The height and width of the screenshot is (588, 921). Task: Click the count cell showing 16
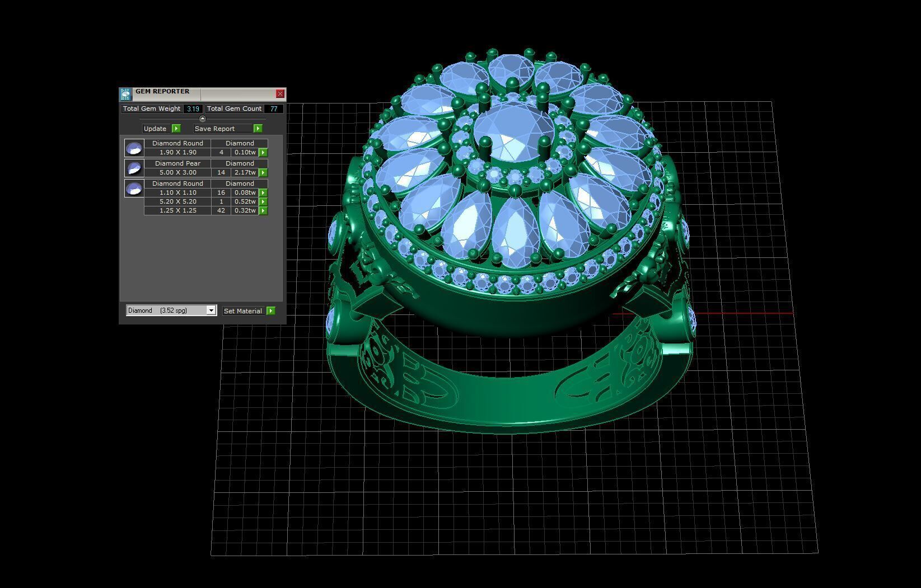click(221, 192)
